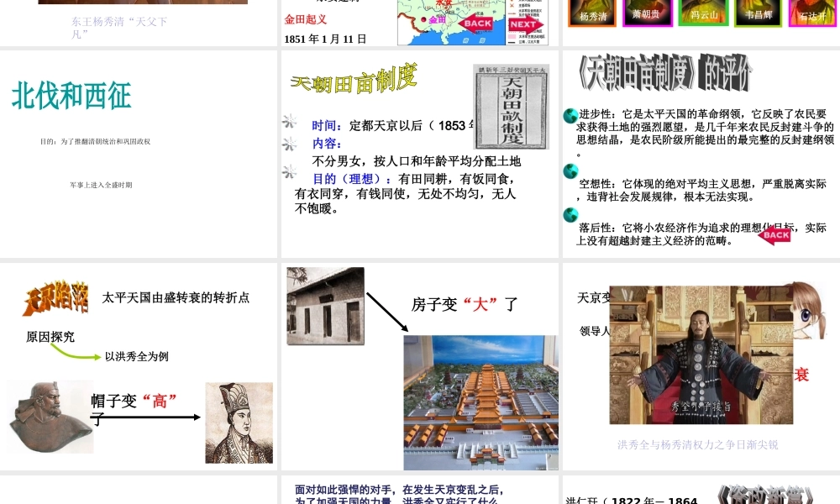The image size is (840, 504).
Task: Click the snowflake bullet beside 时间
Action: point(290,122)
